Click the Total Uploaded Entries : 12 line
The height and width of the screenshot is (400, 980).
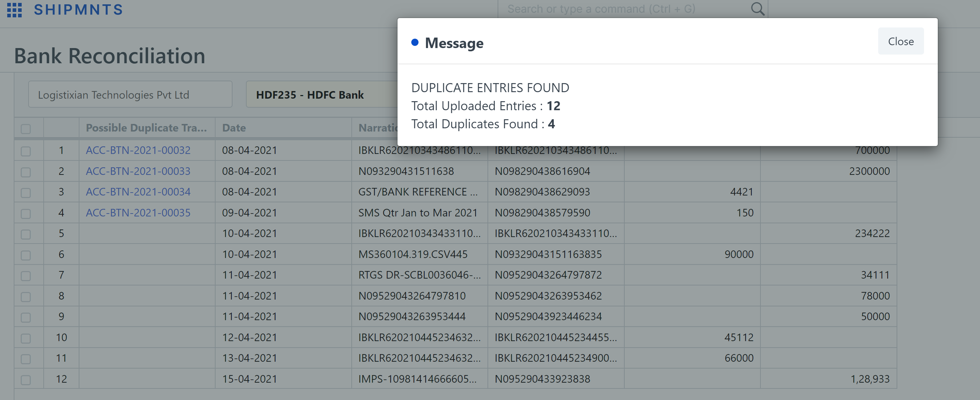(x=486, y=106)
